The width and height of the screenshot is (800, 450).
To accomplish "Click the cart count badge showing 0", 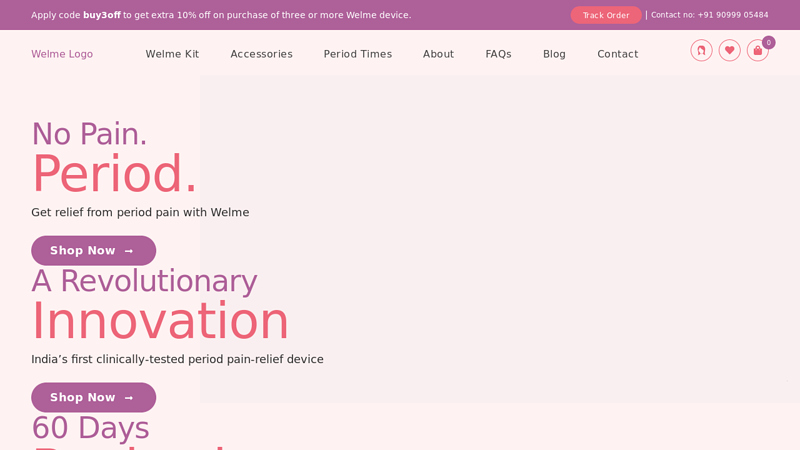I will 768,43.
